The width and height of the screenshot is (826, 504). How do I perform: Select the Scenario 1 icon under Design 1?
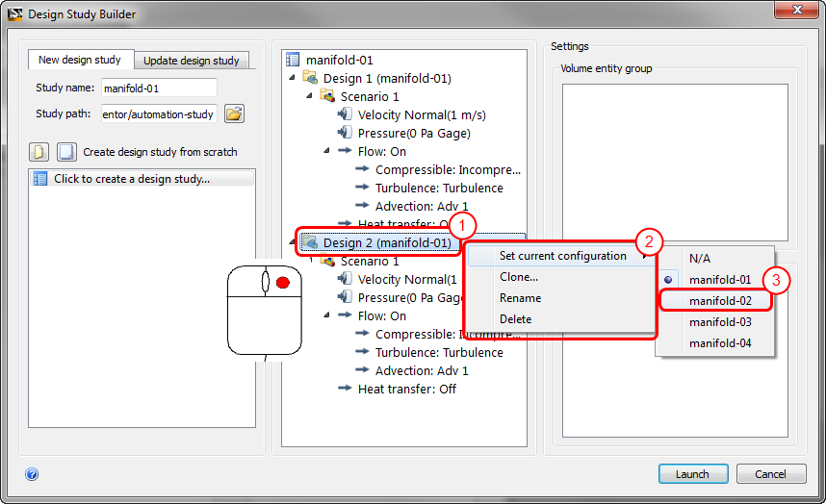tap(327, 96)
